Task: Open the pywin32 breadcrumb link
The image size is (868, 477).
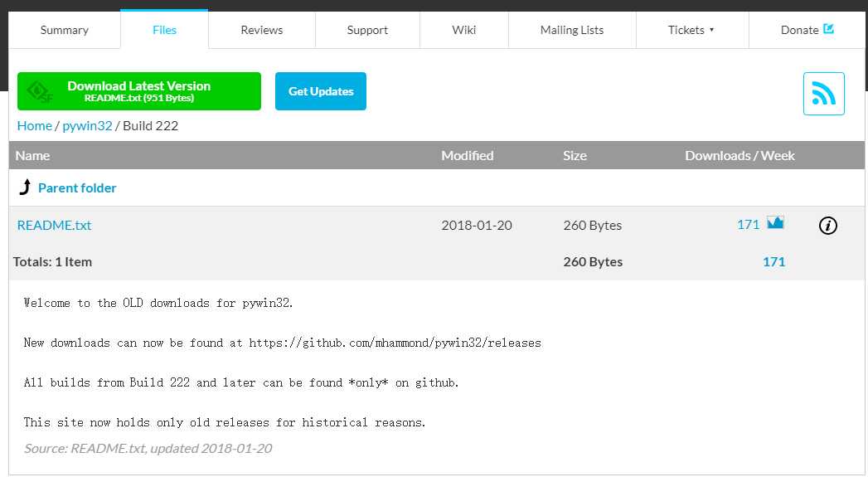Action: coord(88,126)
